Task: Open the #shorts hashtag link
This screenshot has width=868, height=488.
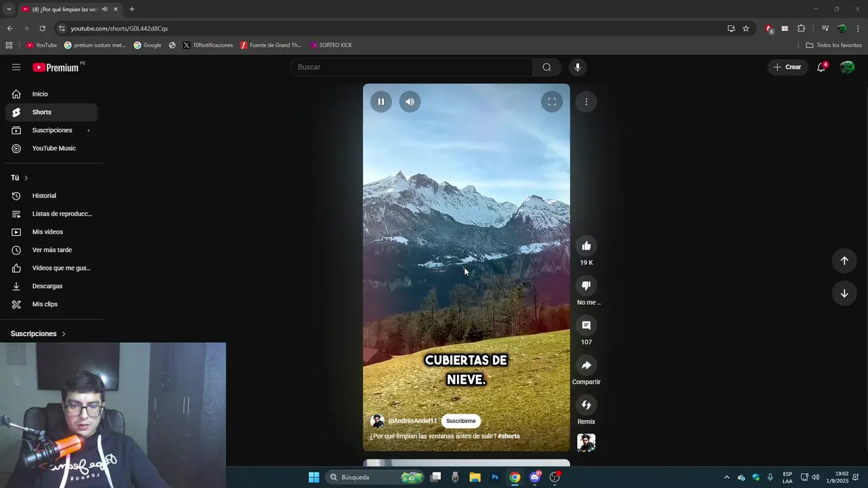Action: (509, 436)
